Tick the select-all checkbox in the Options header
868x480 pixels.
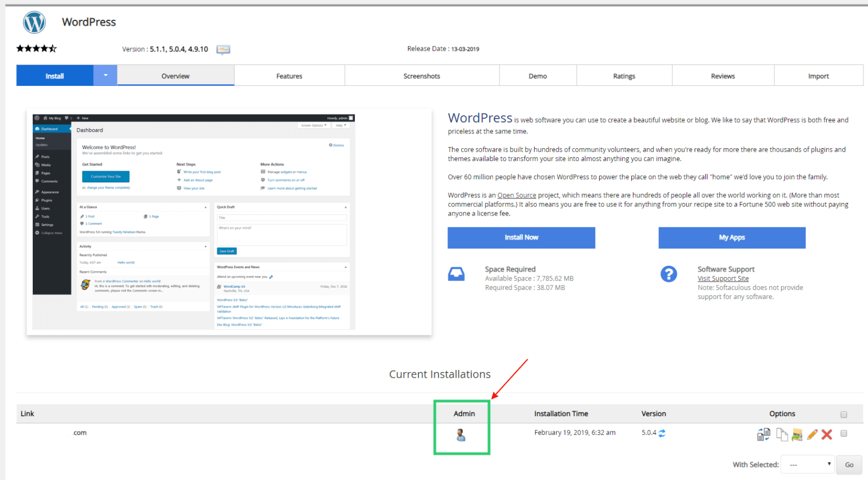pyautogui.click(x=844, y=414)
